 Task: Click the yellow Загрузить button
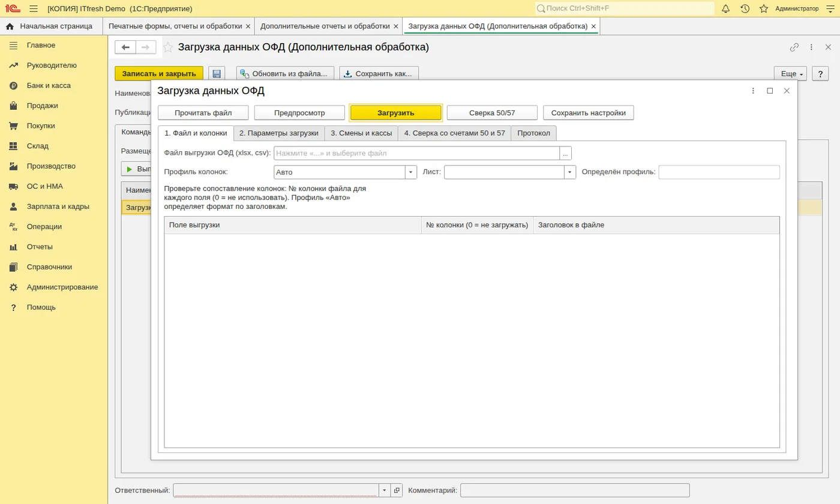[396, 113]
